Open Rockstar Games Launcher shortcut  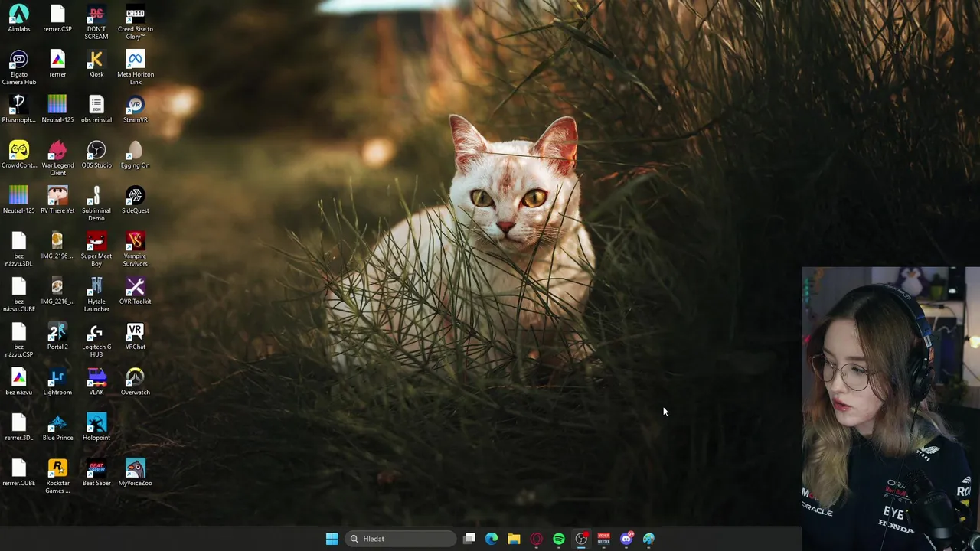(x=57, y=477)
